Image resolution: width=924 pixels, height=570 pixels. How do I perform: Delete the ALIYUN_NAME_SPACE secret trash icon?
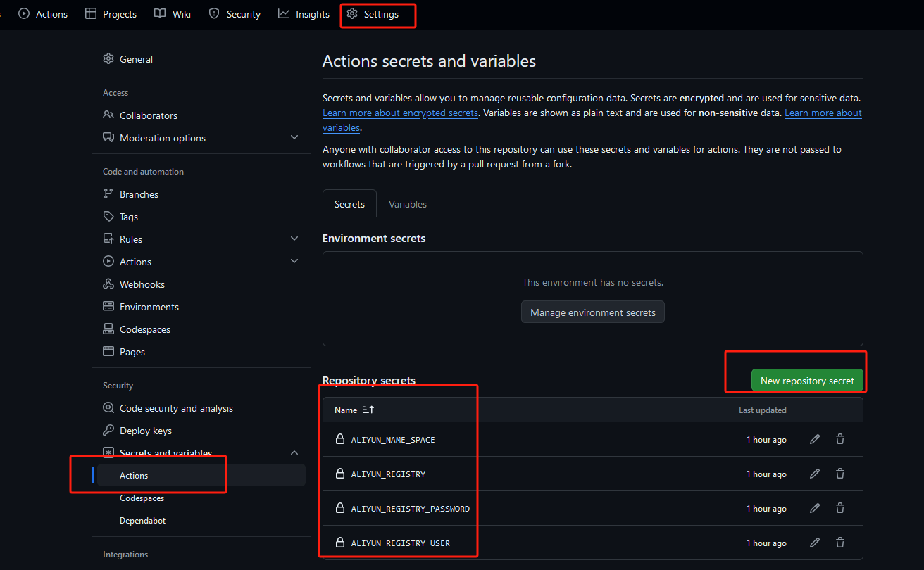[840, 439]
